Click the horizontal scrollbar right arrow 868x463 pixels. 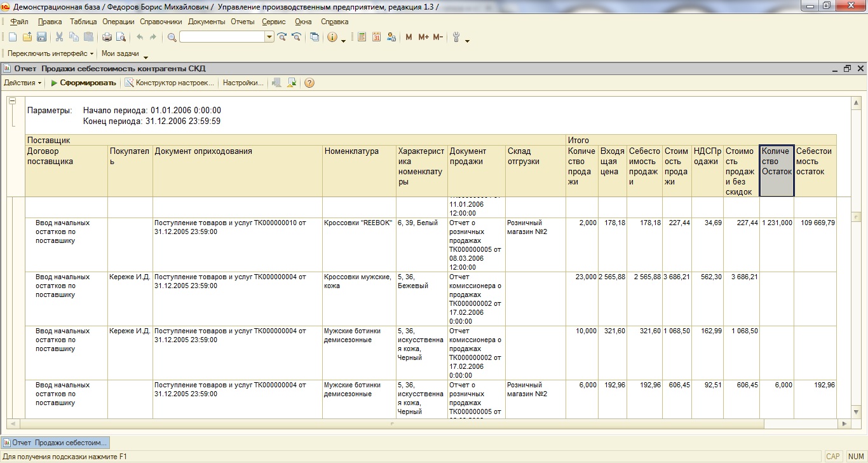(x=844, y=424)
